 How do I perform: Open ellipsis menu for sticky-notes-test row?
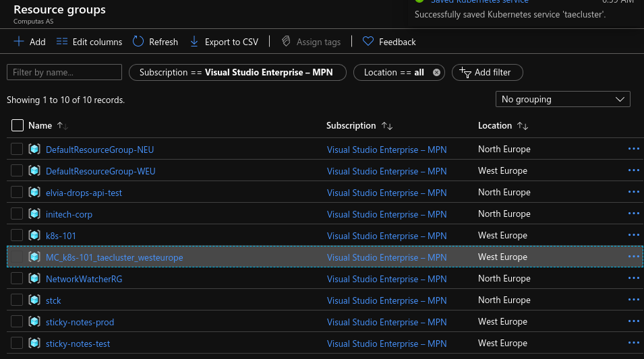point(633,343)
